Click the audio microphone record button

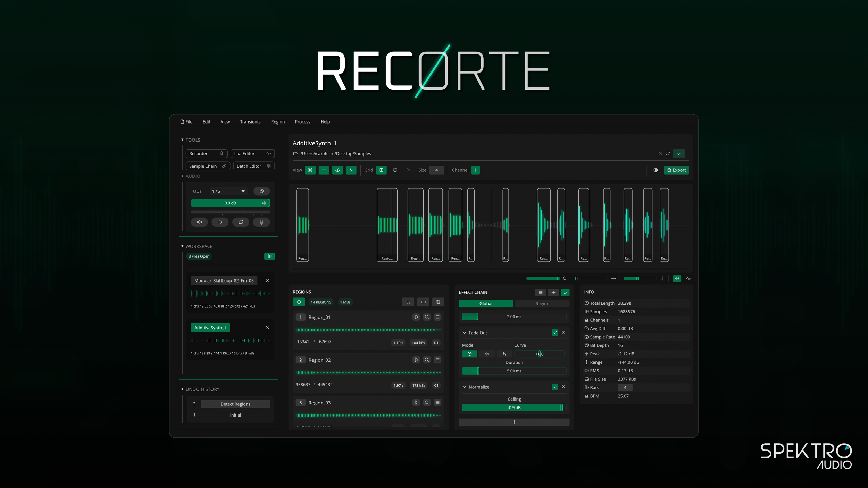(x=261, y=222)
